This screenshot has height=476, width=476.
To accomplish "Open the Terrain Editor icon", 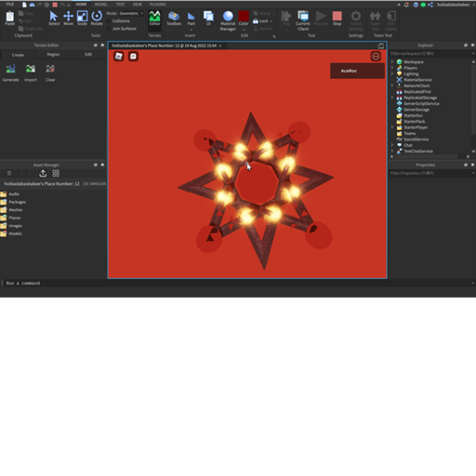I will (154, 19).
